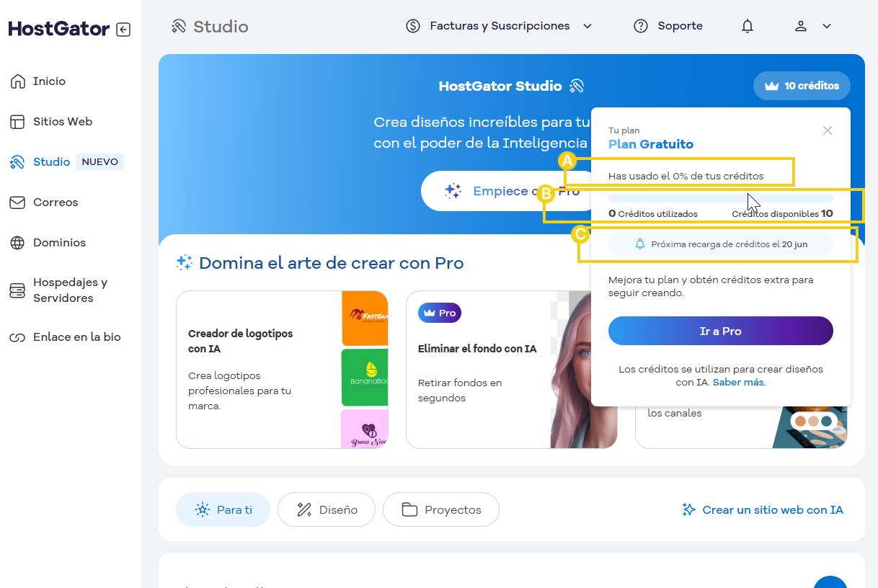
Task: Expand the user account chevron
Action: point(827,26)
